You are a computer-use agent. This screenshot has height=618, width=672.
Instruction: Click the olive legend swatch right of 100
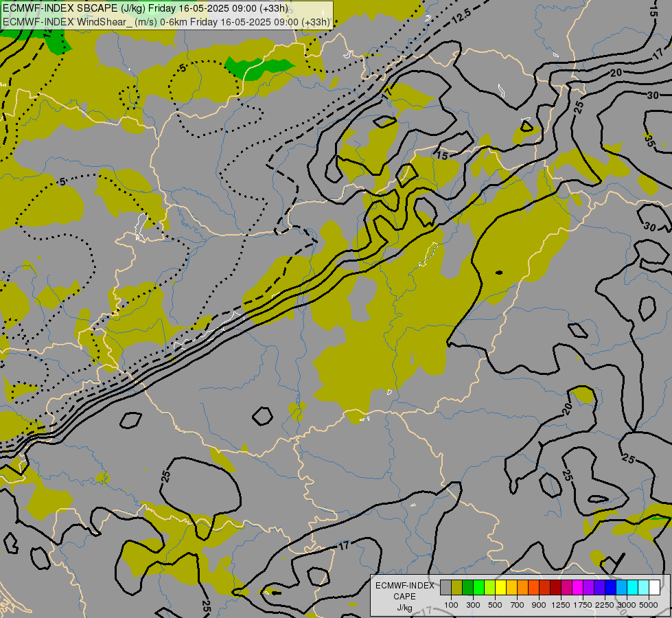point(457,587)
